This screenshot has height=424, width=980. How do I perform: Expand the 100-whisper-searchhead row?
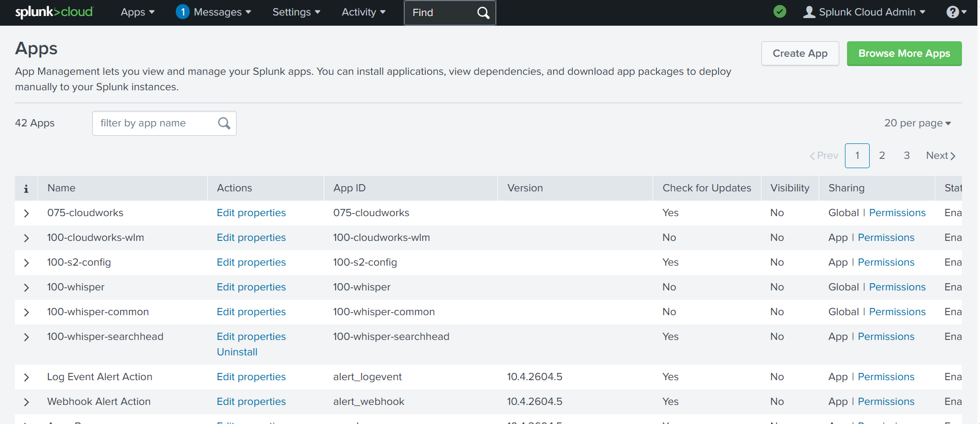click(26, 337)
